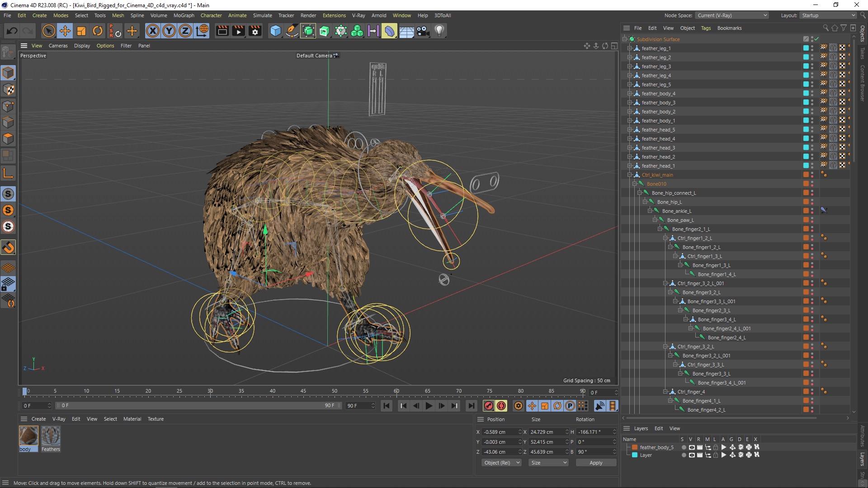Click the Rotate tool icon
Image resolution: width=868 pixels, height=488 pixels.
tap(97, 30)
